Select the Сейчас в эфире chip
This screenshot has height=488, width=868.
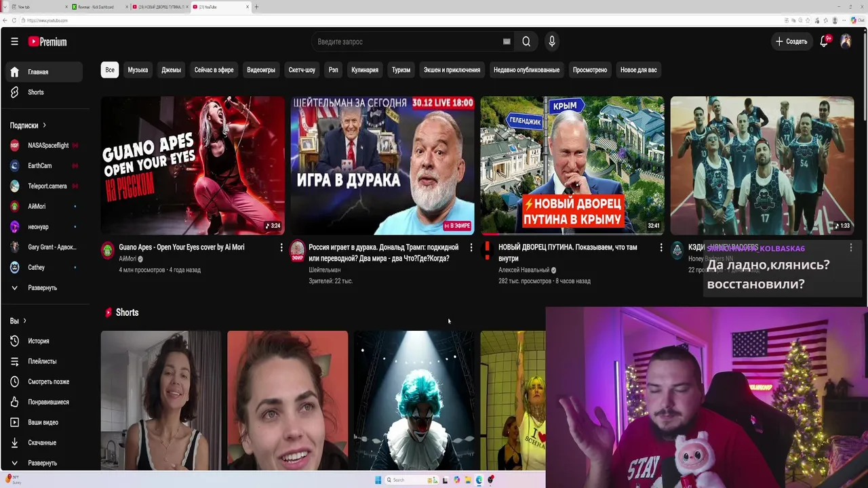pyautogui.click(x=214, y=70)
